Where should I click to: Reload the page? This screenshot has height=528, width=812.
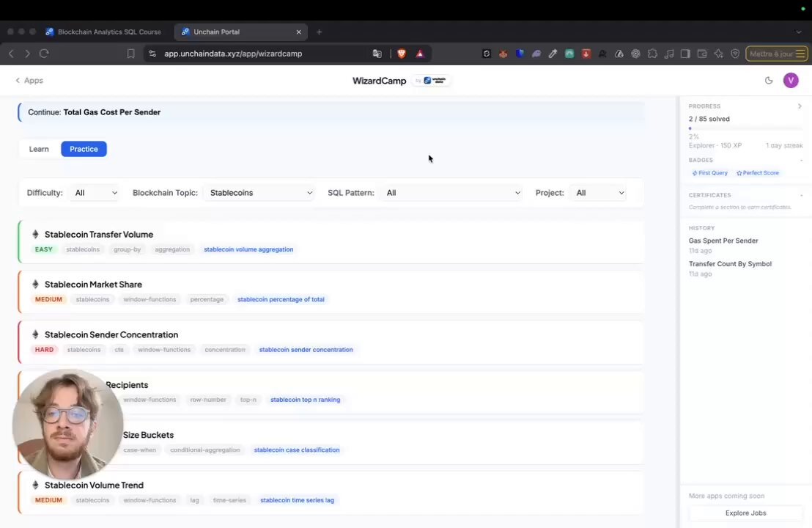[44, 54]
